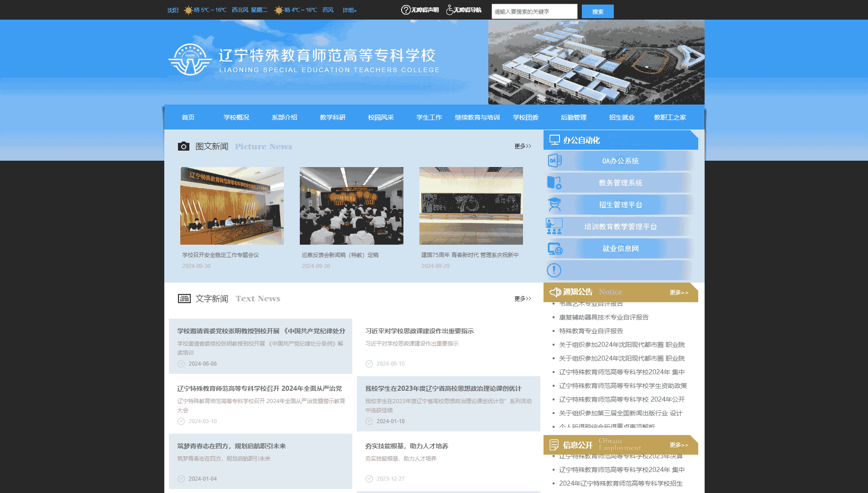Click the clock icon next to 2024-01-04
This screenshot has height=493, width=868.
coord(181,479)
